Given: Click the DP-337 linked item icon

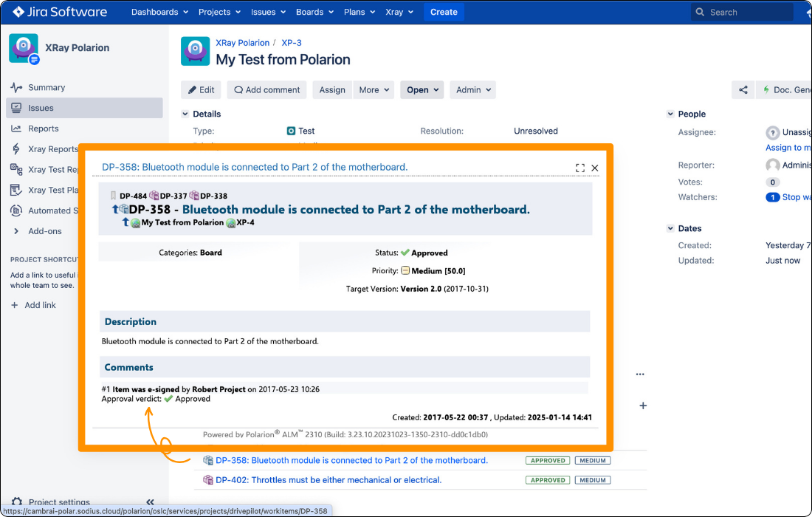Looking at the screenshot, I should [154, 195].
